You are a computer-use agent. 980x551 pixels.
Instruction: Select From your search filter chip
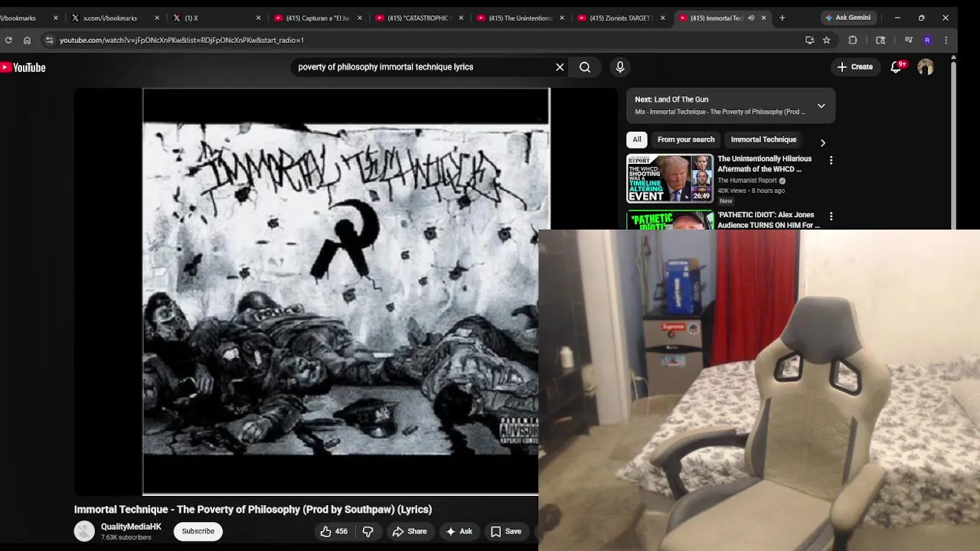pos(686,139)
